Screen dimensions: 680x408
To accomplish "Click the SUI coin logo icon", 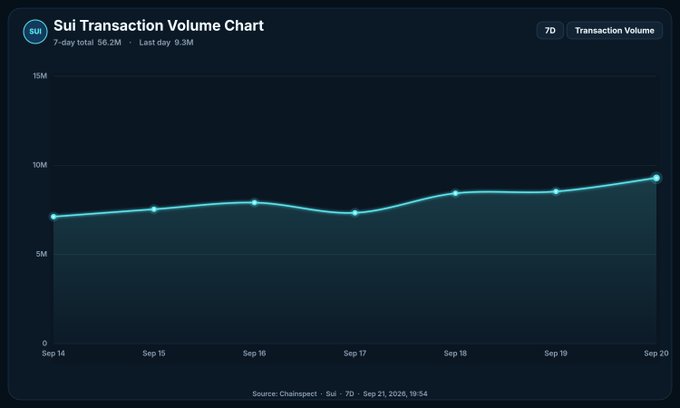I will (35, 32).
